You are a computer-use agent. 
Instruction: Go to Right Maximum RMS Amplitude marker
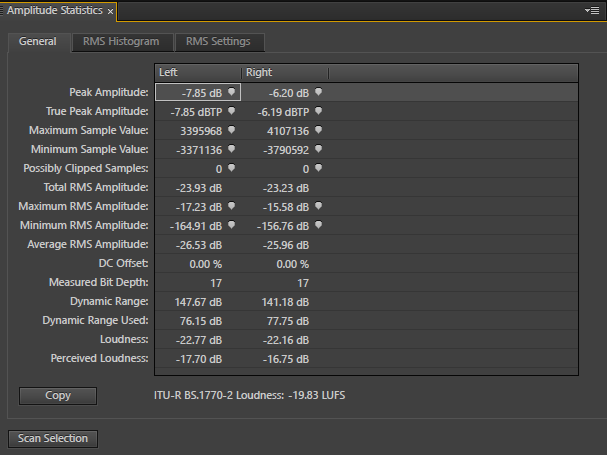click(319, 206)
